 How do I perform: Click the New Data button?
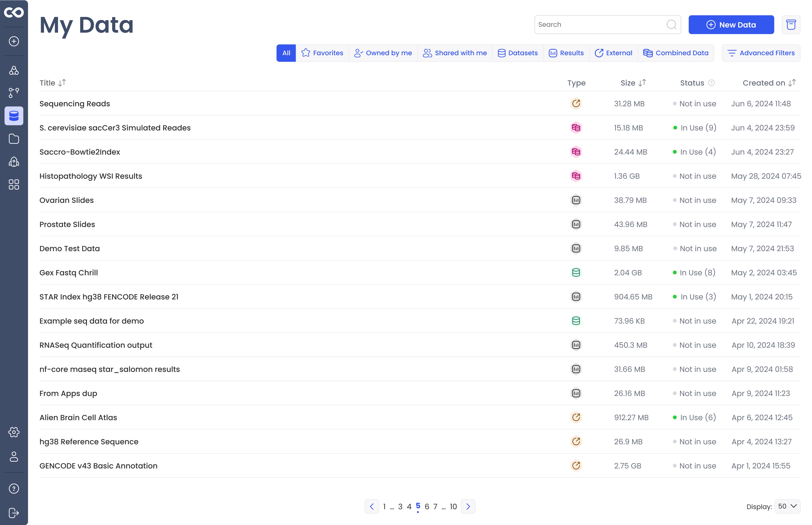point(731,25)
